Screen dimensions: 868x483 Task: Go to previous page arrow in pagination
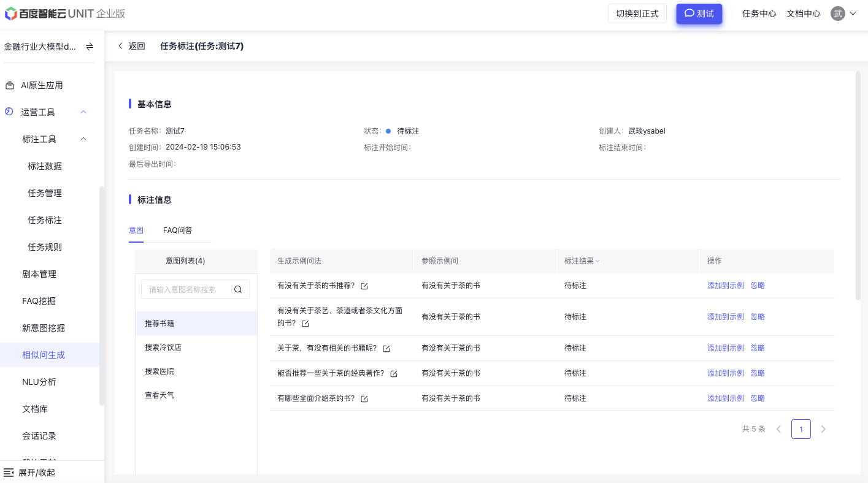point(779,429)
